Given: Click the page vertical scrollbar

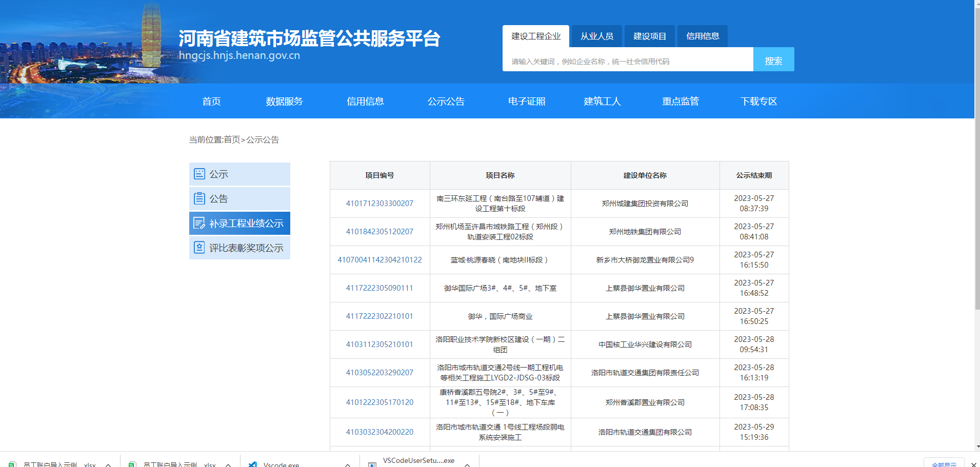Looking at the screenshot, I should (x=977, y=159).
